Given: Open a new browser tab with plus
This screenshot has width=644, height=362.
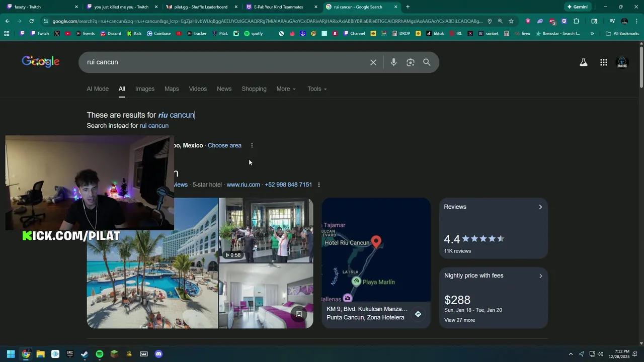Looking at the screenshot, I should point(408,7).
